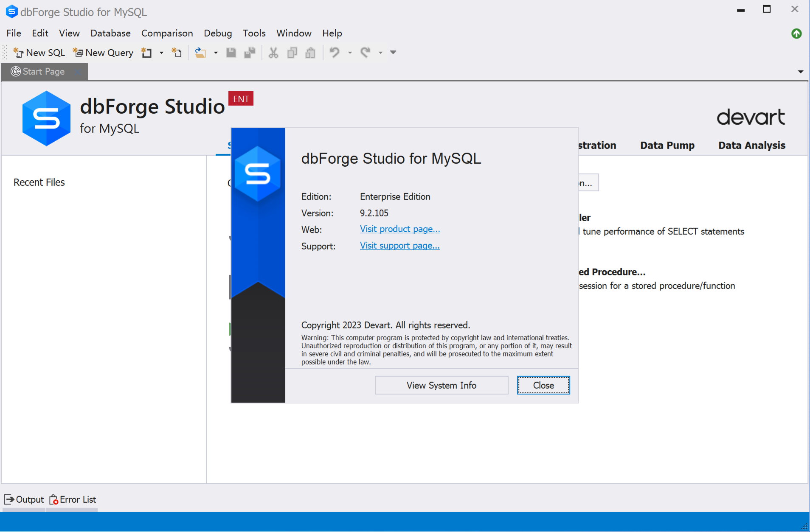The image size is (810, 532).
Task: Expand the Undo history dropdown
Action: tap(350, 53)
